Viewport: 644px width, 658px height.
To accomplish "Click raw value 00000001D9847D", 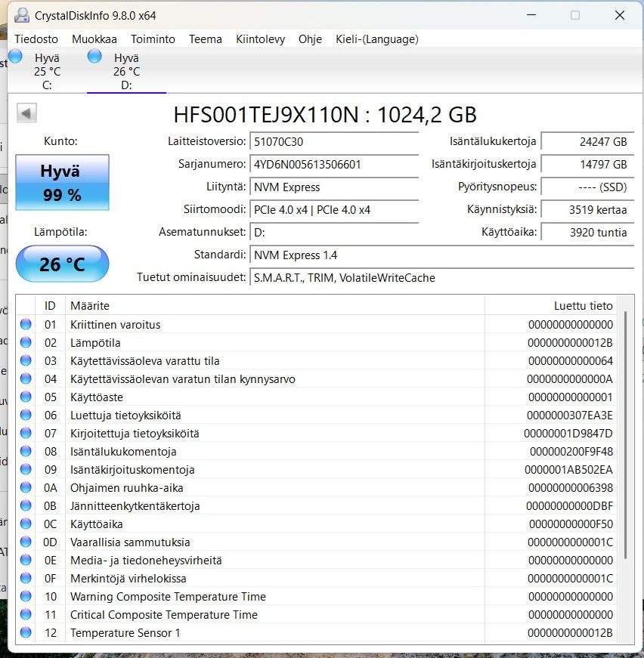I will coord(568,433).
